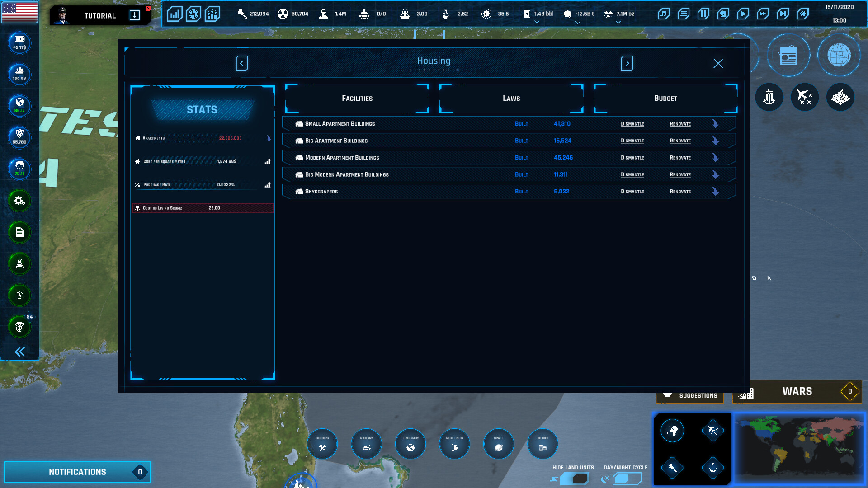The width and height of the screenshot is (868, 488).
Task: Select the naval anchor ship icon
Action: tap(769, 97)
